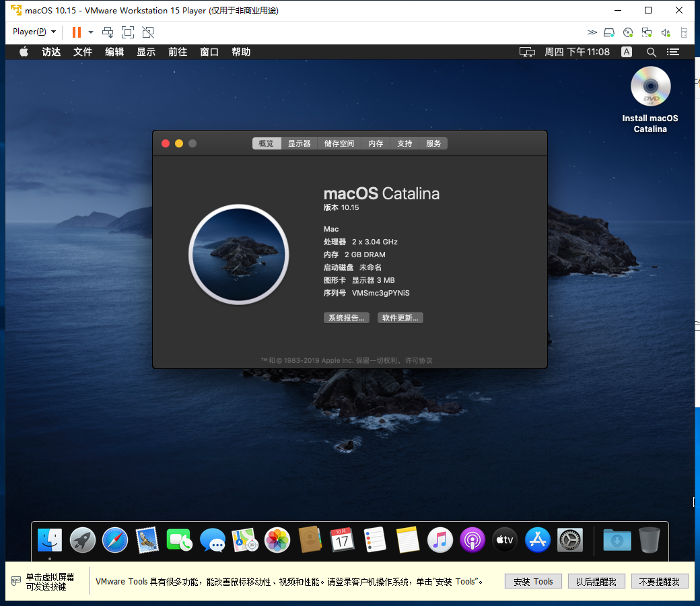The width and height of the screenshot is (700, 606).
Task: Click VMware network adapter icon
Action: tap(646, 32)
